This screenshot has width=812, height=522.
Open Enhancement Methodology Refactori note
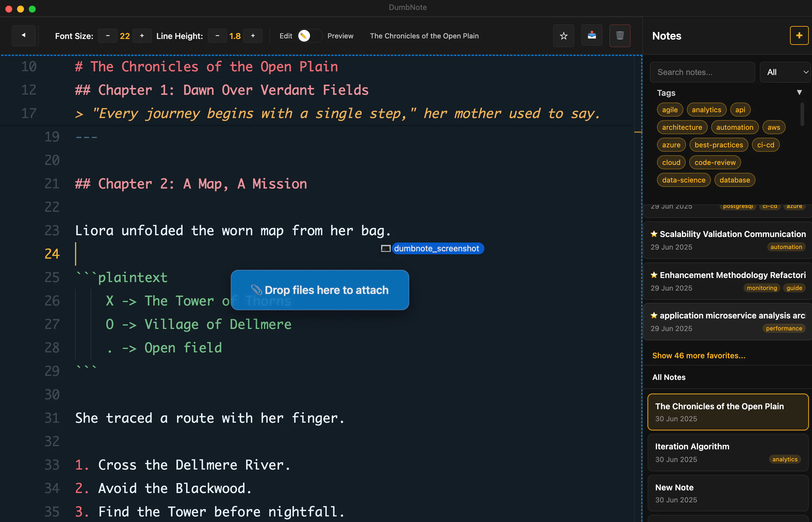[x=728, y=281]
